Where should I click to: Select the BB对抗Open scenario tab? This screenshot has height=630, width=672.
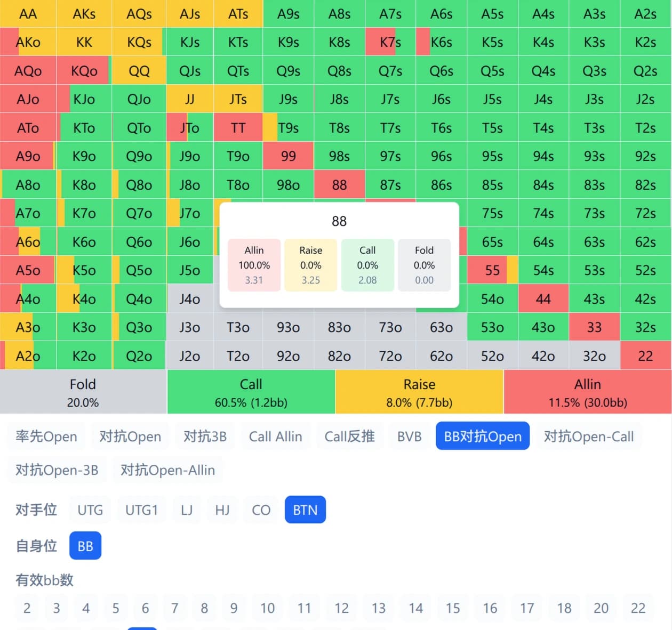tap(482, 436)
